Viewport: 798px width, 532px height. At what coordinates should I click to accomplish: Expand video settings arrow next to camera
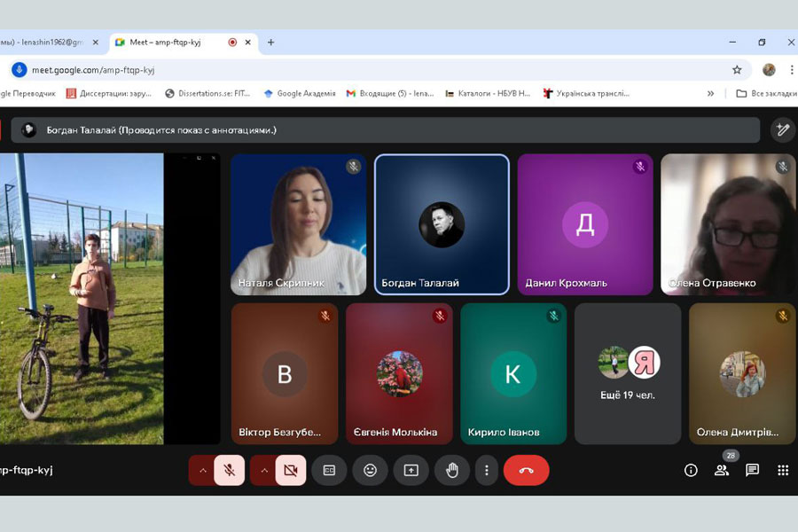coord(263,470)
